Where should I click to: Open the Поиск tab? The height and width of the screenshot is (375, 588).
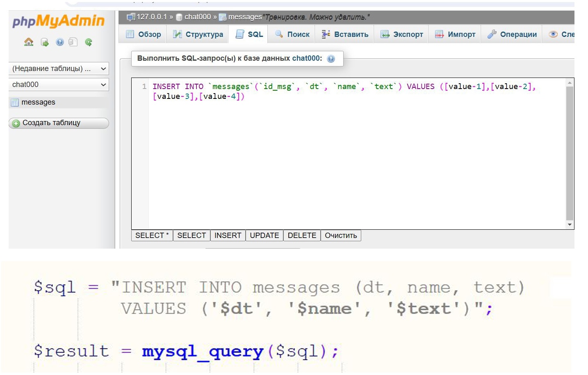coord(292,34)
